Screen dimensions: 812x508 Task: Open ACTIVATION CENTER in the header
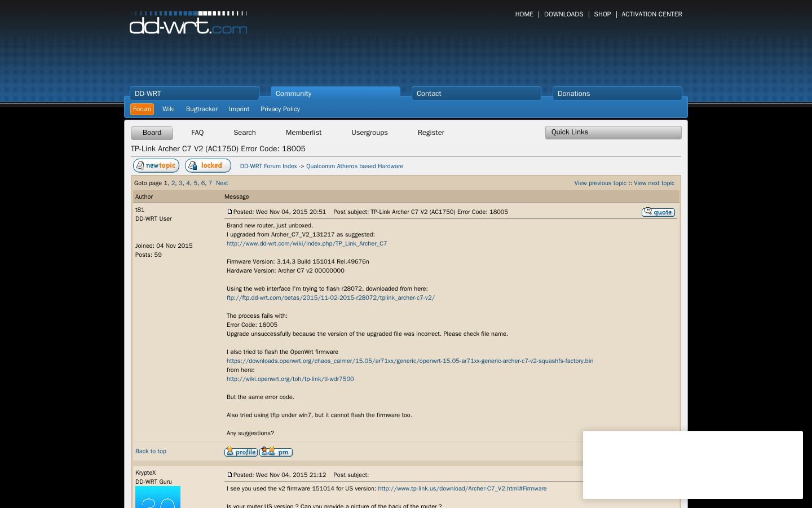click(652, 14)
